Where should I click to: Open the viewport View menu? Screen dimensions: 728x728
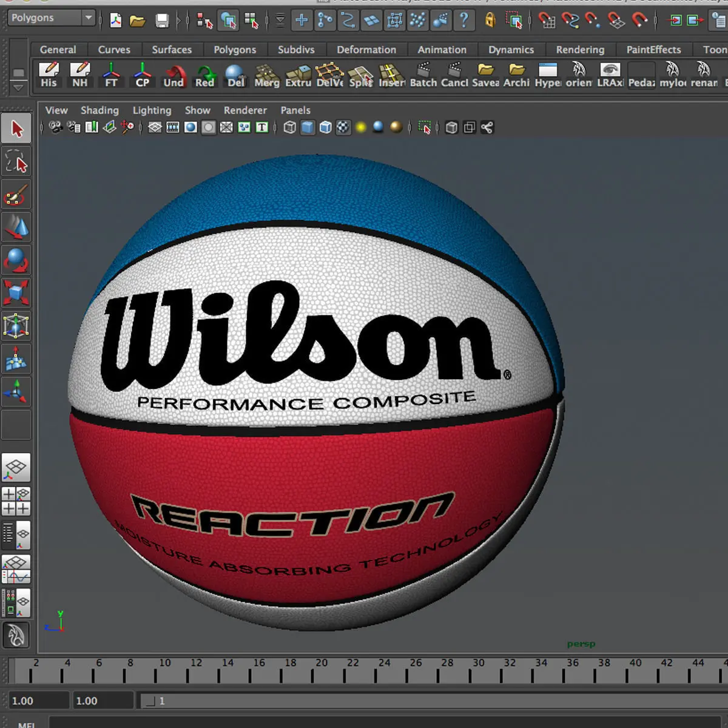click(56, 110)
